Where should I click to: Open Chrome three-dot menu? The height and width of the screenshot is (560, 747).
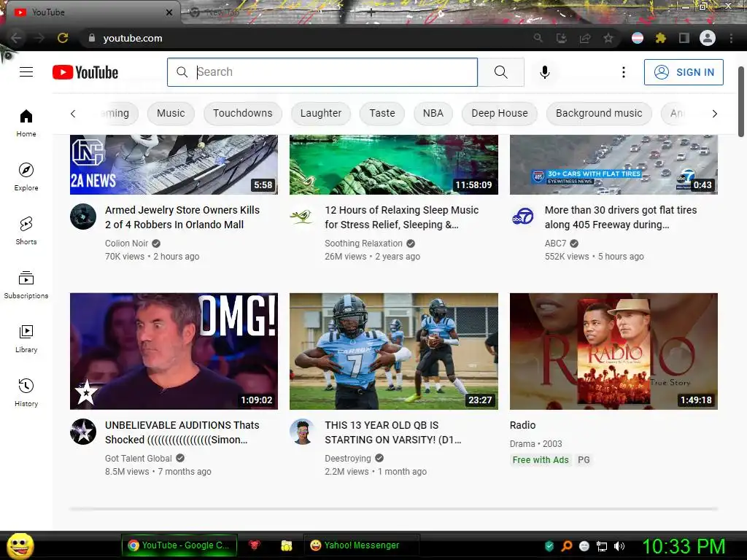(x=731, y=38)
